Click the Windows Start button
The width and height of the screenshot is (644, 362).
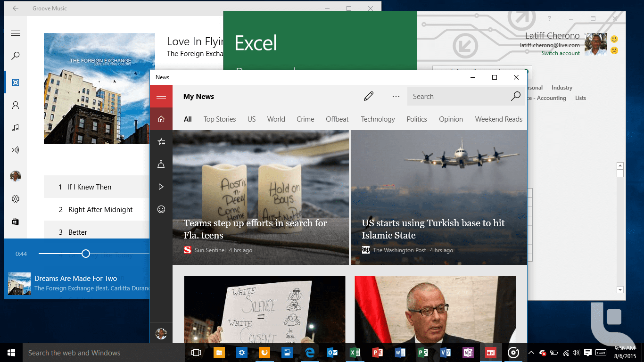(x=11, y=353)
